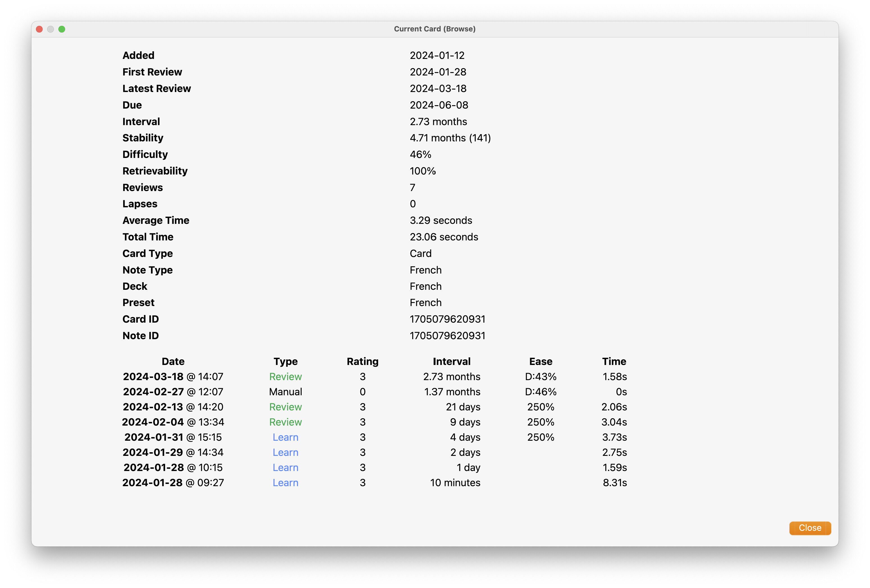This screenshot has height=588, width=870.
Task: Click the 9 days interval value
Action: pos(465,422)
